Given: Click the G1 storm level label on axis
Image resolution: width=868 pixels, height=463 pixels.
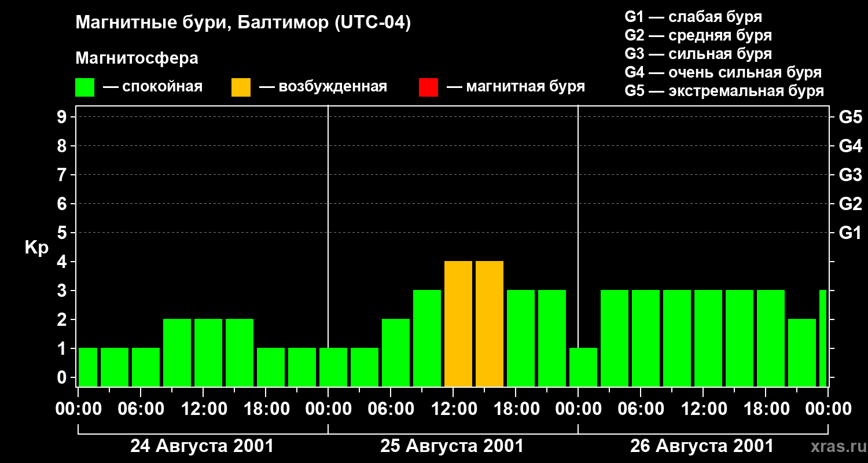Looking at the screenshot, I should click(850, 233).
